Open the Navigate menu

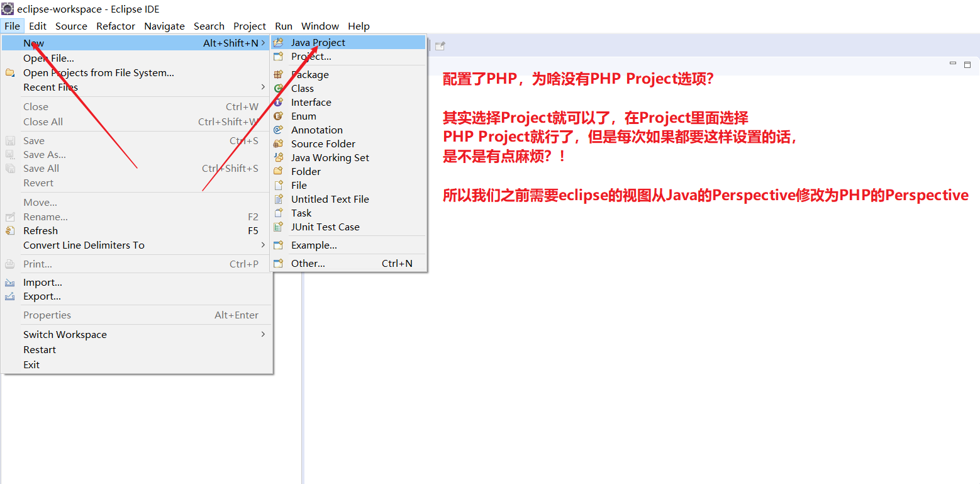pyautogui.click(x=164, y=26)
